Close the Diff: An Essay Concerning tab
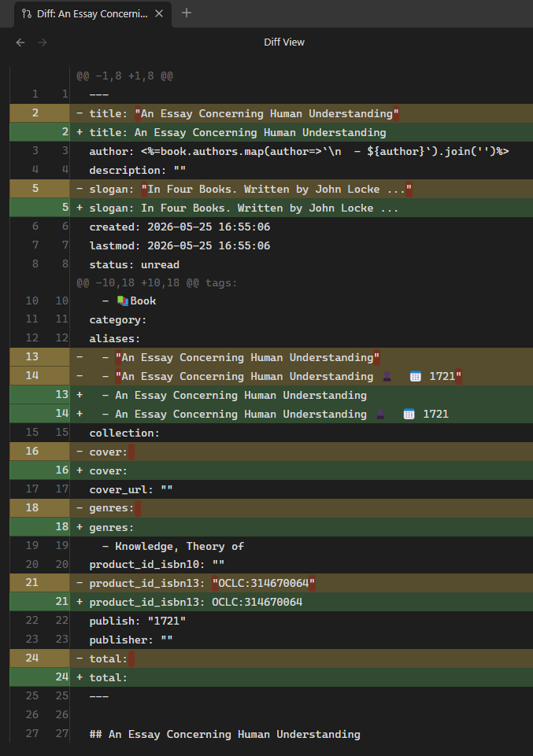This screenshot has width=533, height=756. pos(159,14)
